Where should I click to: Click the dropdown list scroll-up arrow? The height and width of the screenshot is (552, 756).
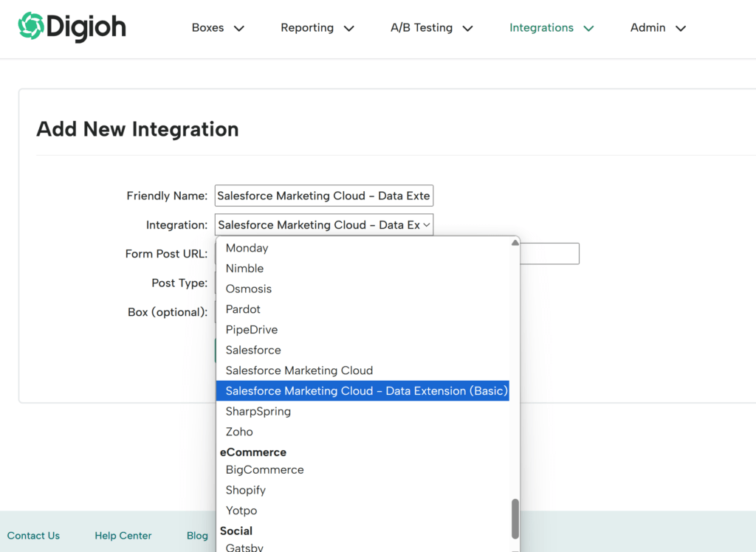click(x=515, y=243)
